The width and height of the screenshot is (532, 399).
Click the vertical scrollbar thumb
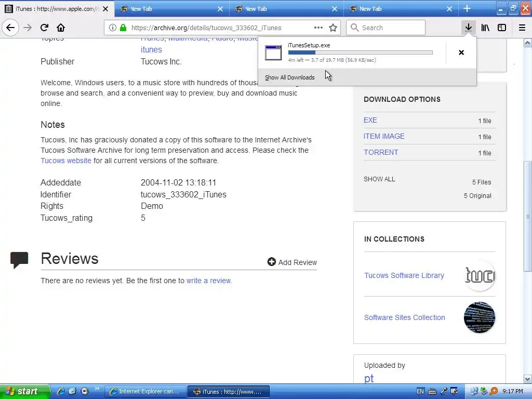[x=527, y=216]
